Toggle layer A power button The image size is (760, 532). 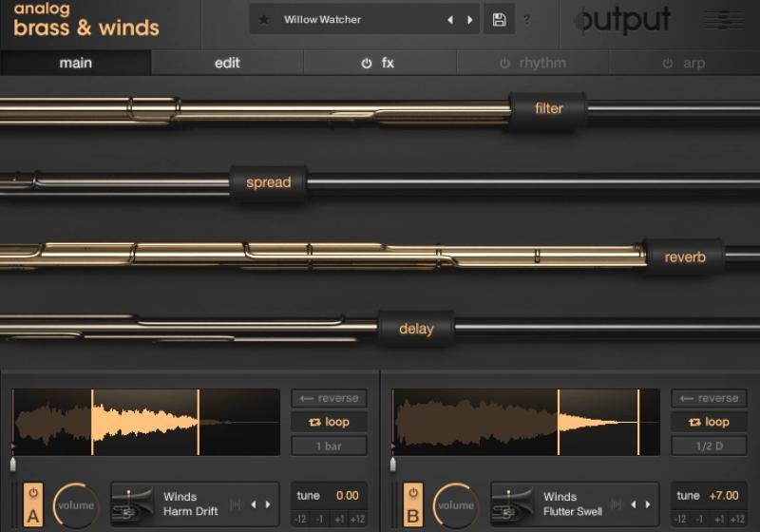(x=33, y=493)
